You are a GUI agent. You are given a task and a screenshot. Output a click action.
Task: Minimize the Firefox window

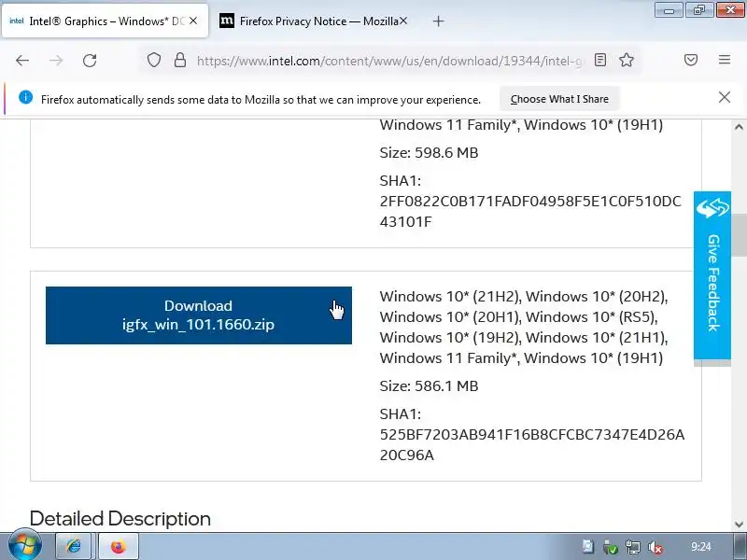pyautogui.click(x=669, y=10)
